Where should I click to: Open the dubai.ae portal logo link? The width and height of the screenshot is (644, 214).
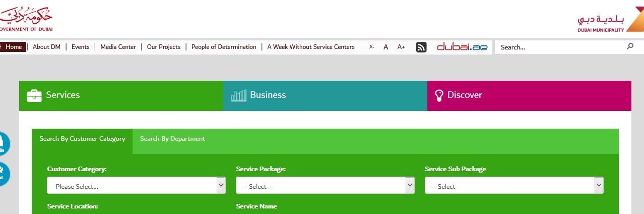[462, 47]
